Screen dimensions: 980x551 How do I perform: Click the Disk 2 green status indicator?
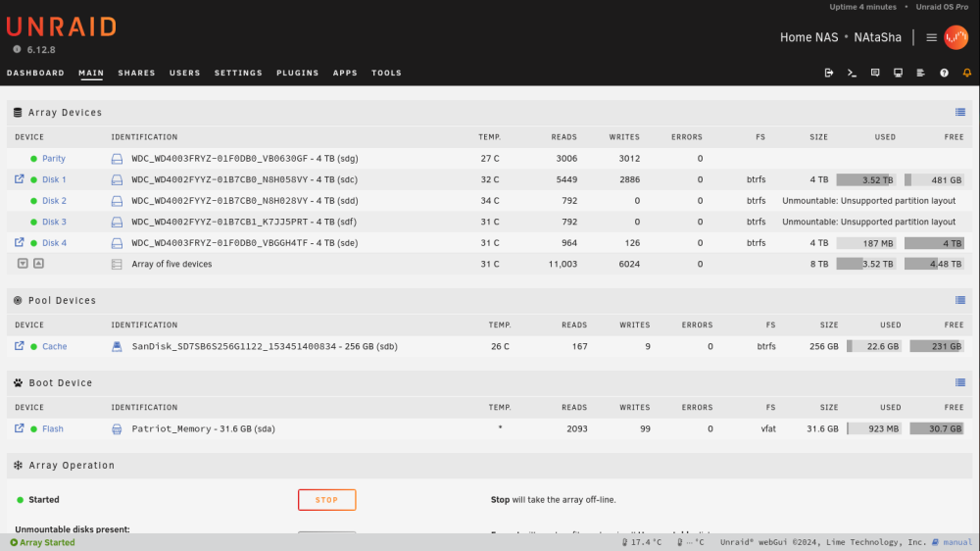[x=33, y=201]
